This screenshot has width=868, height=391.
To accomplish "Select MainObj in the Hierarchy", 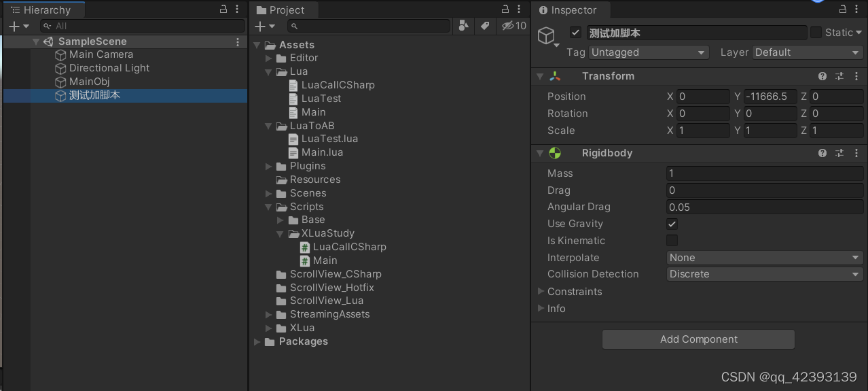I will (89, 82).
